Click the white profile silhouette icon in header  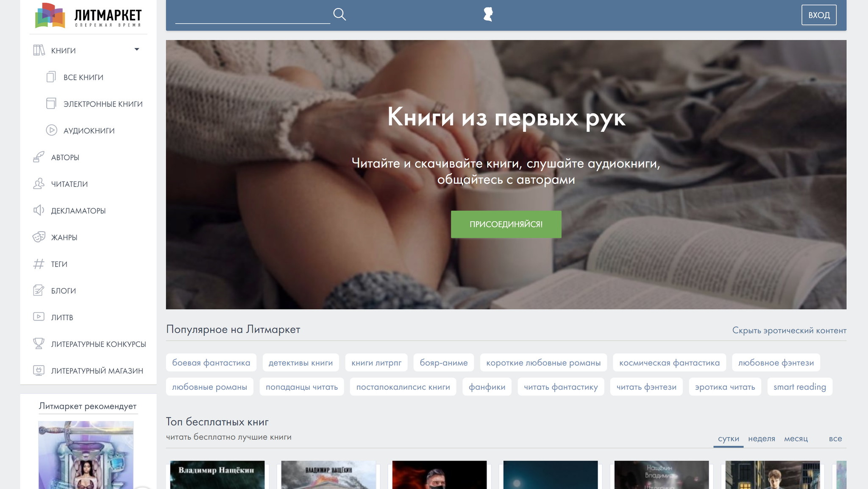488,14
